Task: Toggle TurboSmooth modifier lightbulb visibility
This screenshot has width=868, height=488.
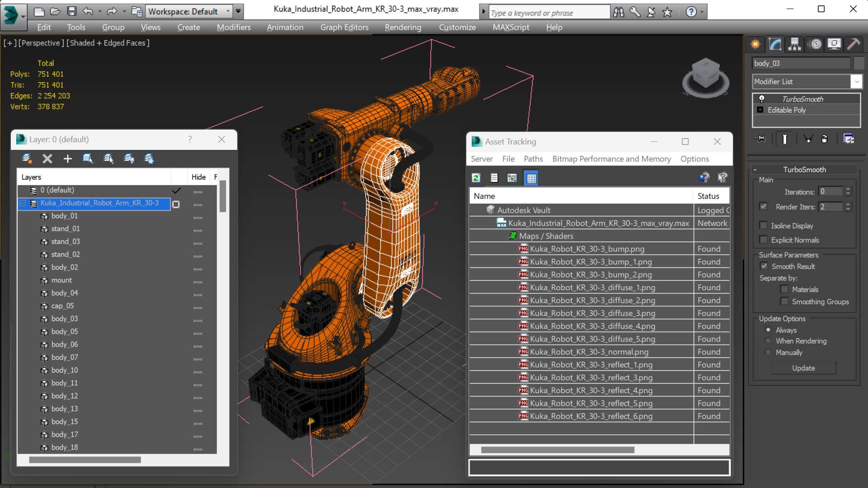Action: (x=762, y=98)
